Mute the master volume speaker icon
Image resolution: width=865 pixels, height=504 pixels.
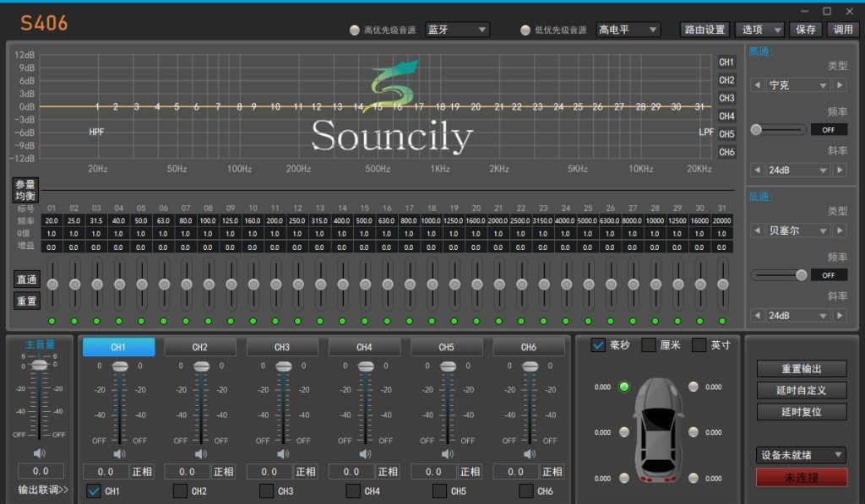tap(39, 453)
